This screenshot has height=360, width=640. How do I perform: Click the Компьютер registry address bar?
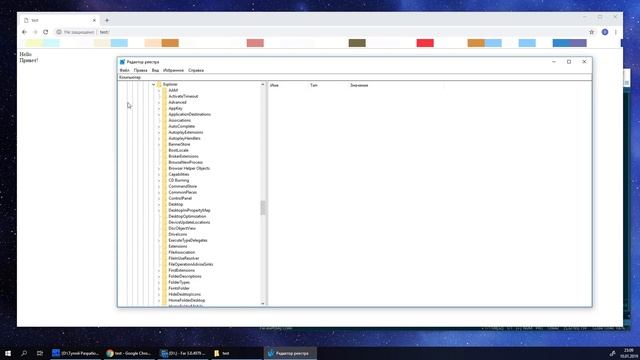point(354,77)
